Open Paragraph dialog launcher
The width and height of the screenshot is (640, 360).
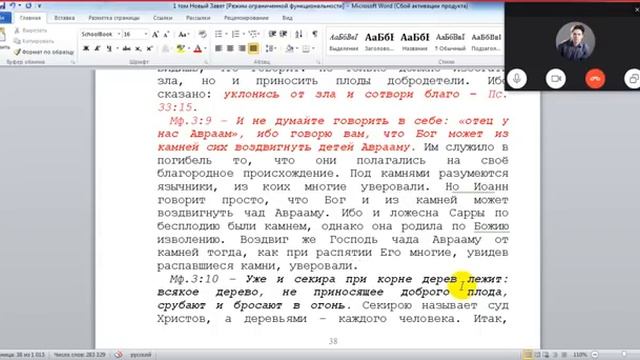(318, 62)
